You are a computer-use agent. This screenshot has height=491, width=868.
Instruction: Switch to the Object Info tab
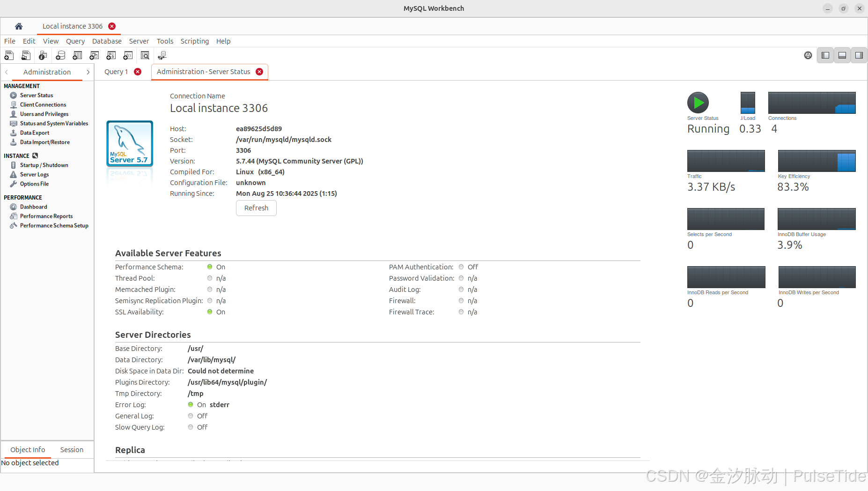tap(28, 450)
